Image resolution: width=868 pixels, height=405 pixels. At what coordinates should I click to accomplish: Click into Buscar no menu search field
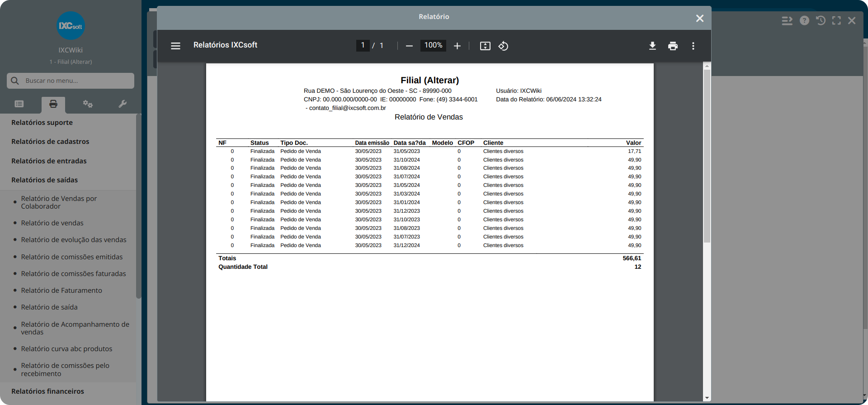tap(71, 81)
